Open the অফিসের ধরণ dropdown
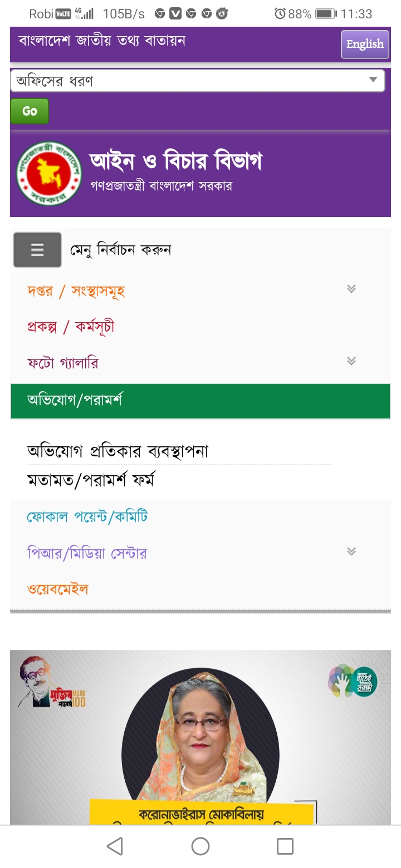Screen dimensions: 401x868 point(198,81)
